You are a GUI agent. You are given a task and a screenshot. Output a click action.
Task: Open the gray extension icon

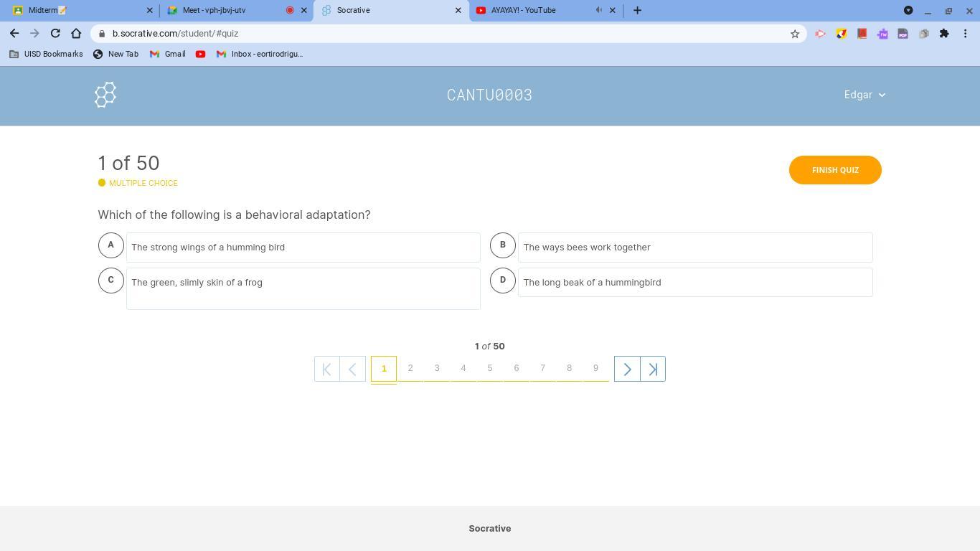coord(924,34)
